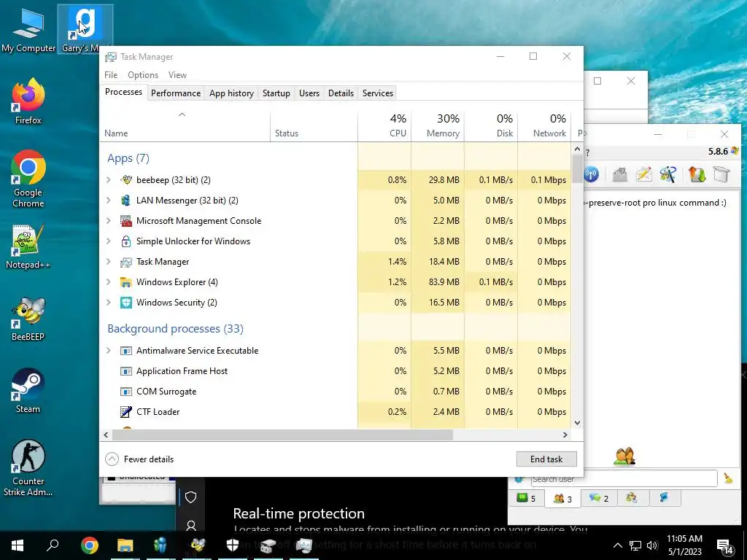Screen dimensions: 747x560
Task: Click the shield icon in Windows Security sidebar
Action: (191, 497)
